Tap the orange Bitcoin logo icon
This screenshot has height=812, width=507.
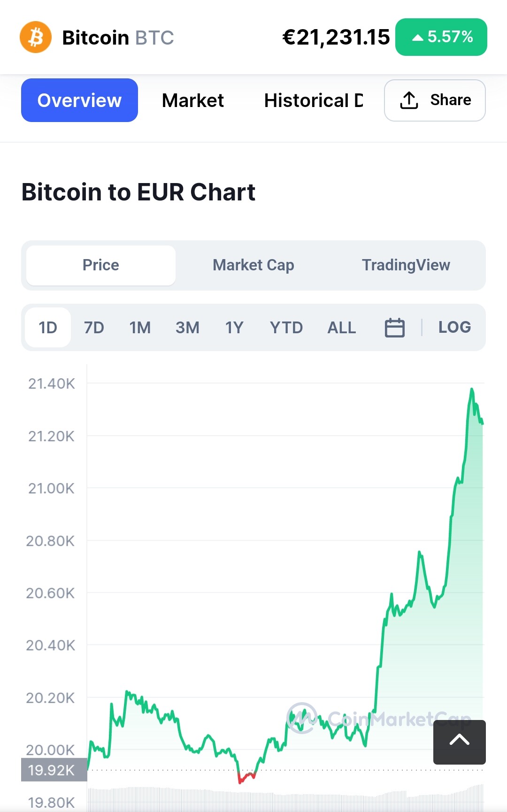click(x=36, y=37)
